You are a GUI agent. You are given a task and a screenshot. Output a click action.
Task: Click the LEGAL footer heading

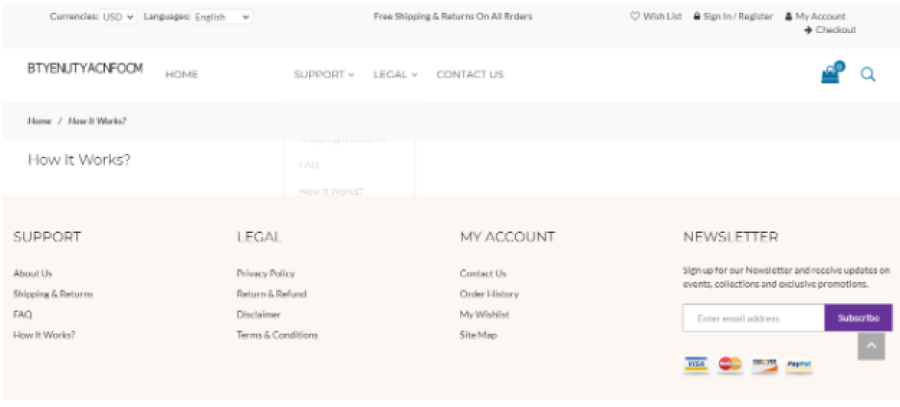point(259,237)
